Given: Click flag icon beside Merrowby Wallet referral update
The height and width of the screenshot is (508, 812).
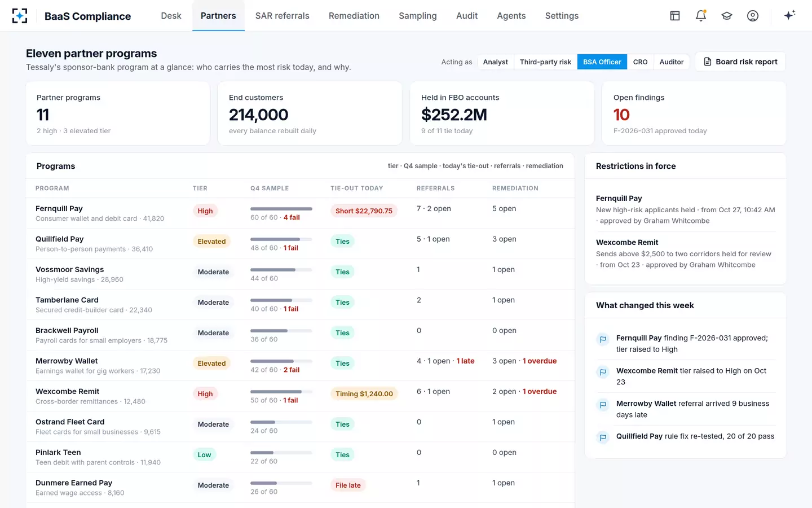Looking at the screenshot, I should [603, 405].
